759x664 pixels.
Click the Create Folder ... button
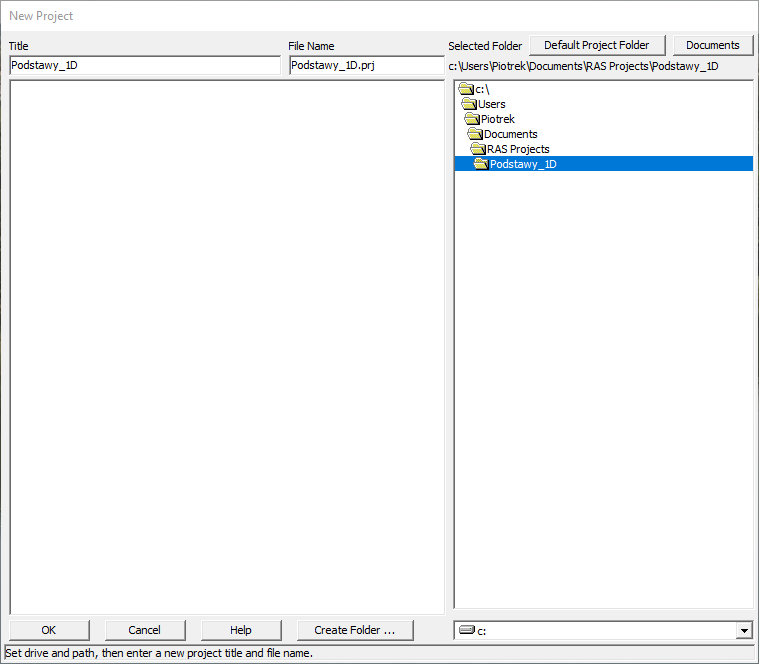[355, 630]
